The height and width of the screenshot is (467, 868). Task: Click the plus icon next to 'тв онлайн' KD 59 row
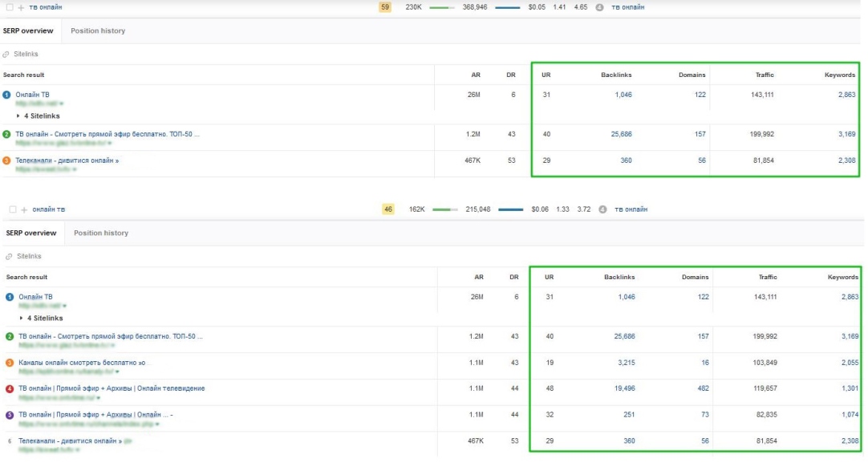pos(21,7)
